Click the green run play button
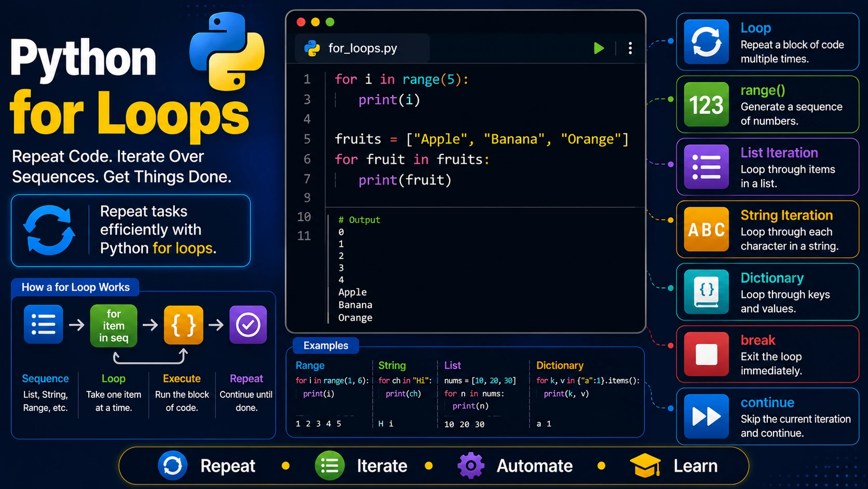The width and height of the screenshot is (868, 489). pyautogui.click(x=599, y=48)
